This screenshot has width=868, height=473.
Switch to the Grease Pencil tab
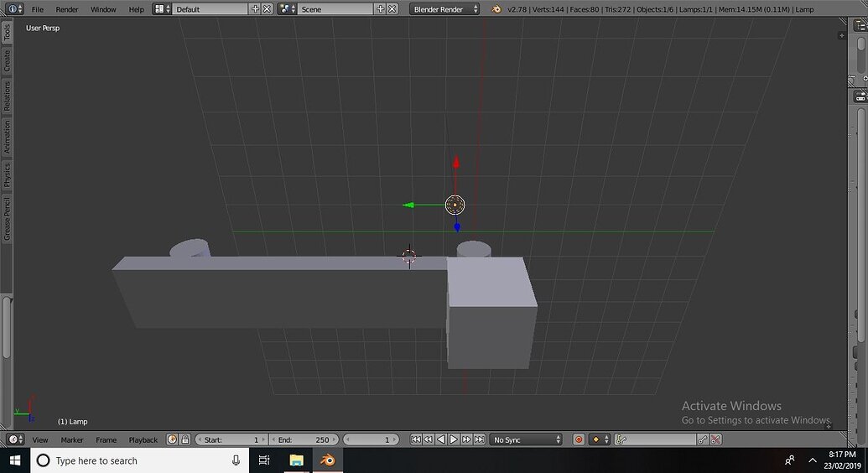pos(7,218)
